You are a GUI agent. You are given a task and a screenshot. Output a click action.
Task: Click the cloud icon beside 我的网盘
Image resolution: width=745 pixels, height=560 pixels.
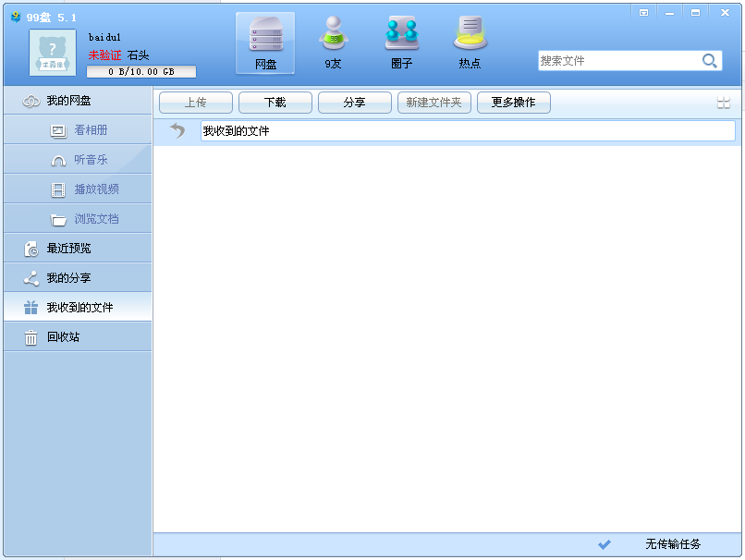[31, 101]
